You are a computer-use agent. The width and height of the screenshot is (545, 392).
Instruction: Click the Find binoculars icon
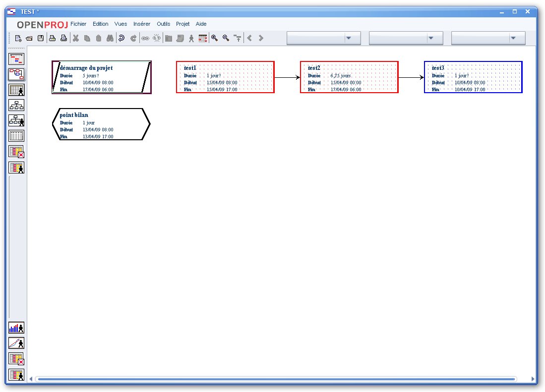110,38
